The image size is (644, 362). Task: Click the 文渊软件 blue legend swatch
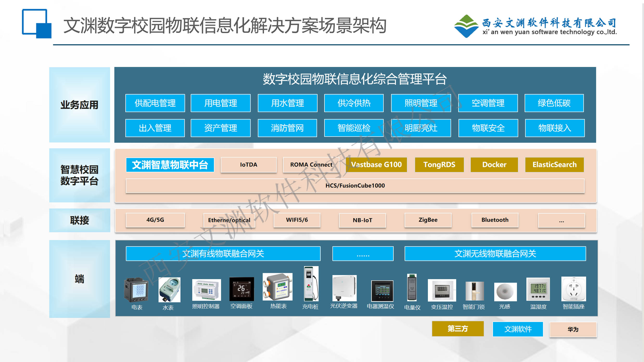[x=518, y=329]
